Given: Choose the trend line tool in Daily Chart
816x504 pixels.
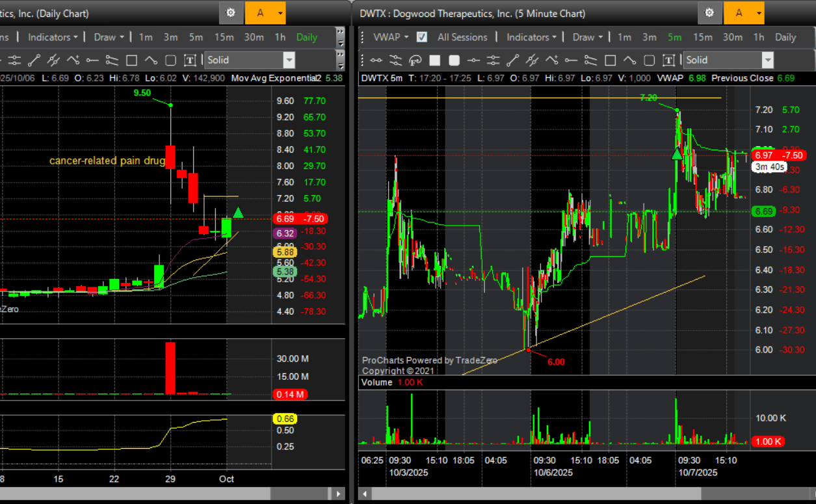Looking at the screenshot, I should coord(34,60).
